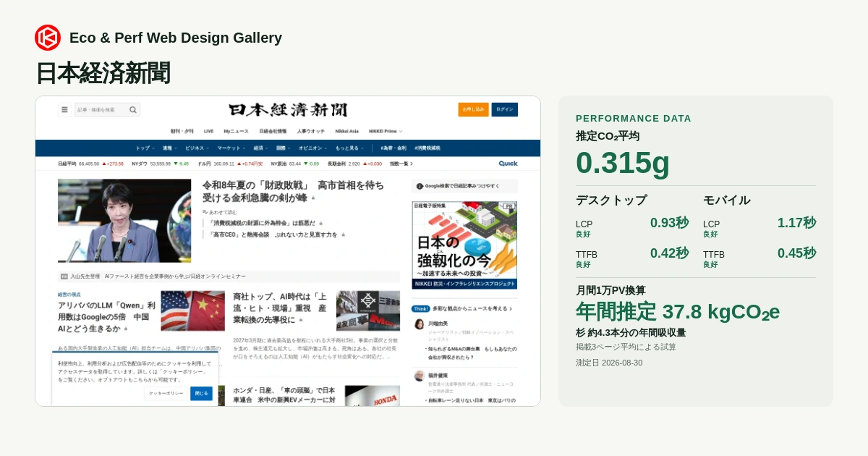
Task: Expand the 速報 navigation dropdown
Action: [x=169, y=148]
